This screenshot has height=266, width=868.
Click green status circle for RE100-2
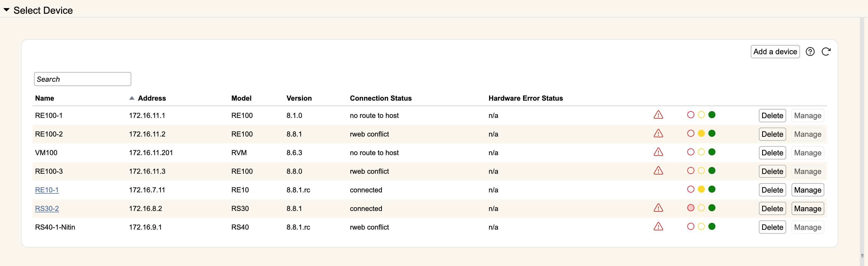point(712,133)
